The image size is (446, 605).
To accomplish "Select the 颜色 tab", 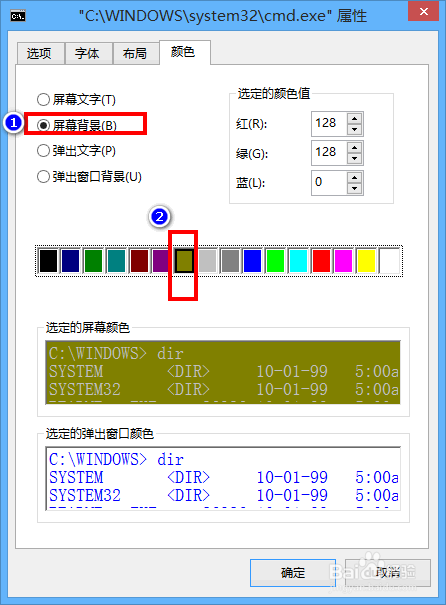I will pos(184,52).
